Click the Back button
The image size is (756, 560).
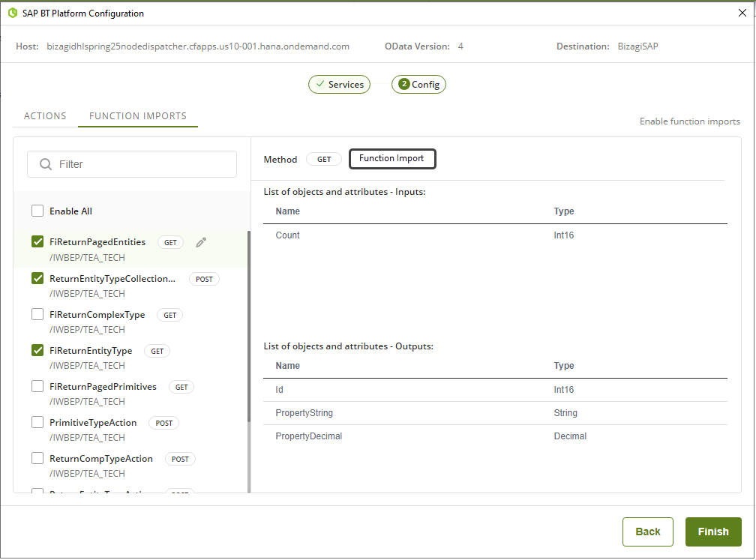tap(647, 532)
